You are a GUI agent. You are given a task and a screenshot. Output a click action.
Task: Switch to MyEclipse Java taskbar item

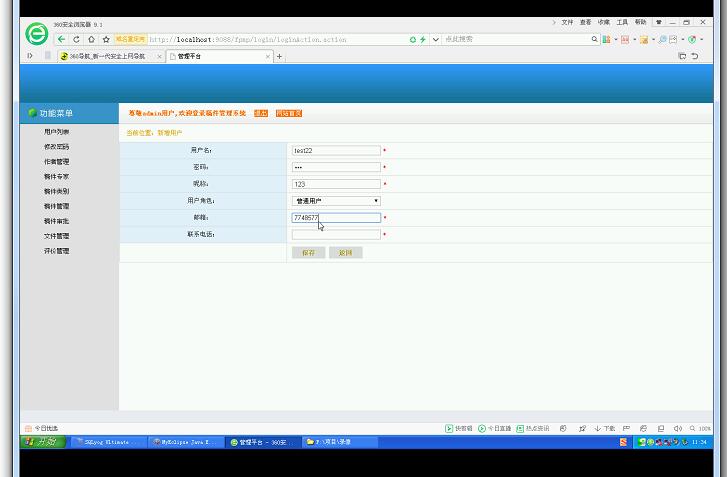pyautogui.click(x=187, y=442)
